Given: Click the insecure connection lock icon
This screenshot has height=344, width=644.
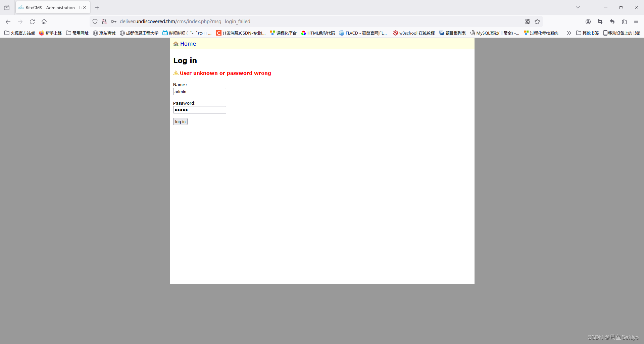Looking at the screenshot, I should pos(104,21).
